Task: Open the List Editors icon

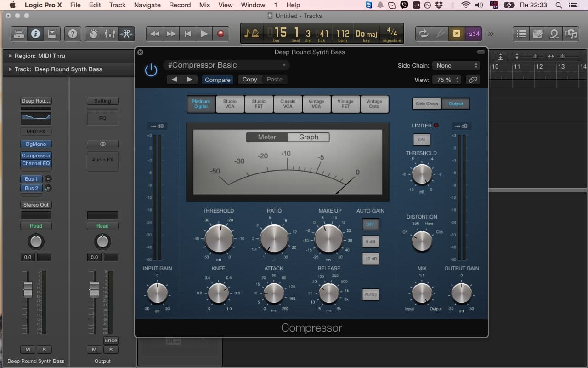Action: [x=521, y=34]
